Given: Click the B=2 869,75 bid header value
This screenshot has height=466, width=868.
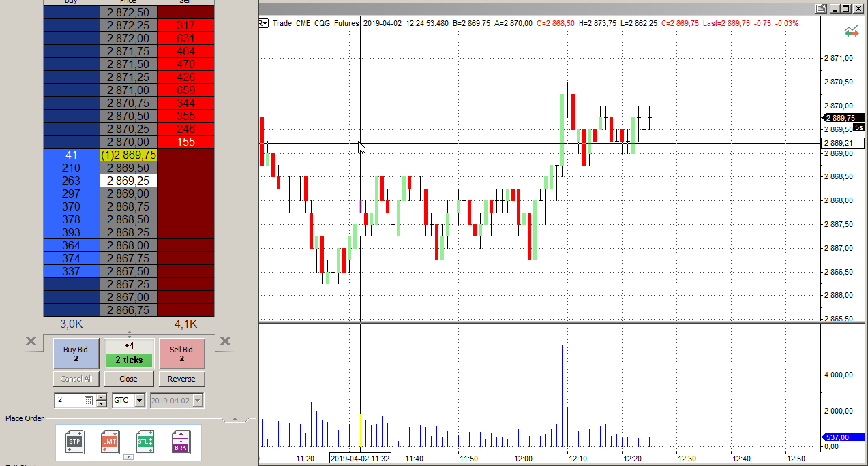Looking at the screenshot, I should tap(471, 23).
